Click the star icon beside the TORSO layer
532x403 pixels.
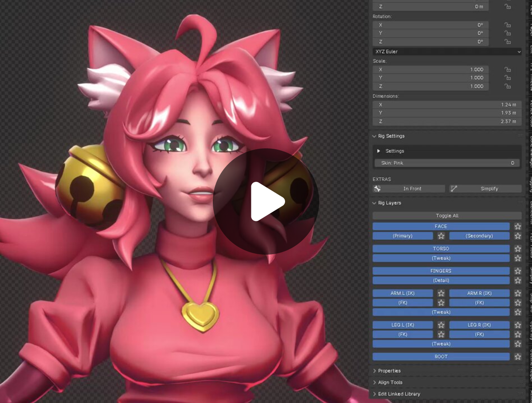point(517,249)
